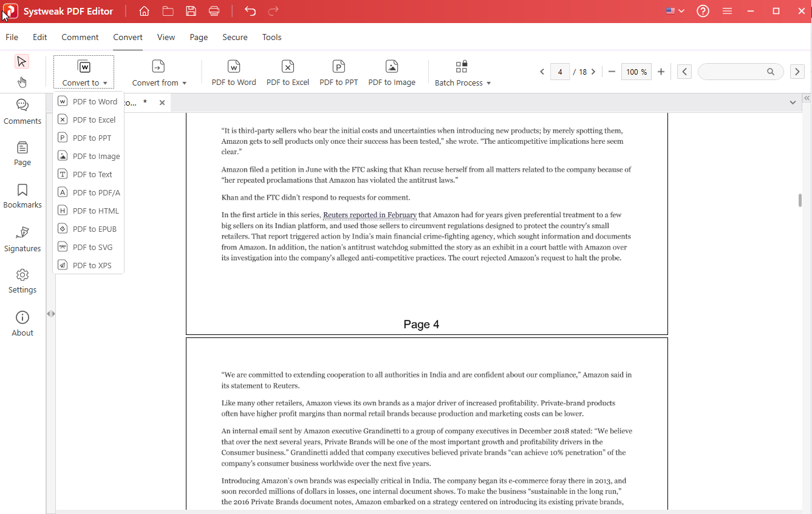
Task: Open the About sidebar item
Action: [22, 324]
